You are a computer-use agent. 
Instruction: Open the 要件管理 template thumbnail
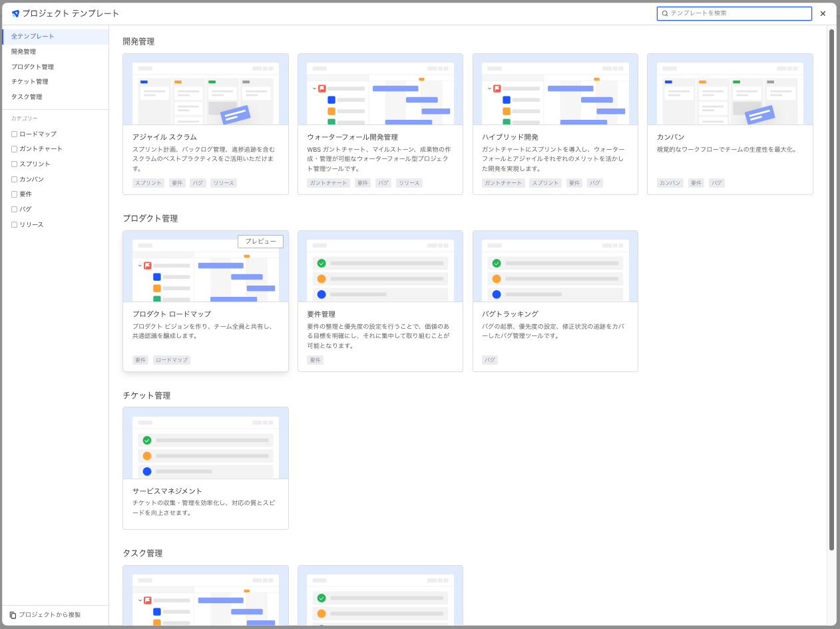click(x=380, y=266)
